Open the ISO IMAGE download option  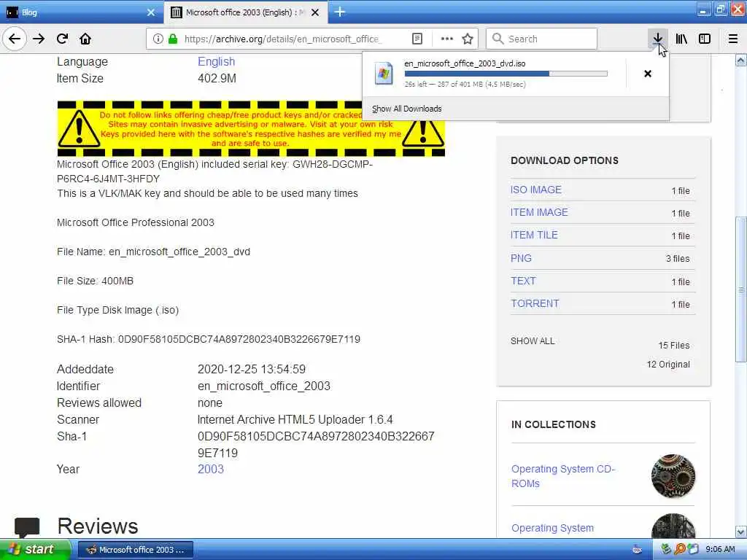point(536,190)
